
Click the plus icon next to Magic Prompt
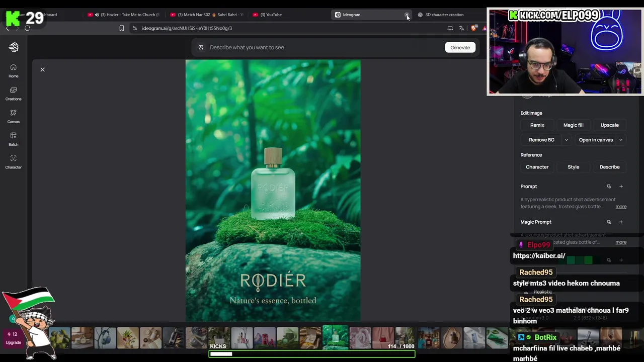point(621,222)
